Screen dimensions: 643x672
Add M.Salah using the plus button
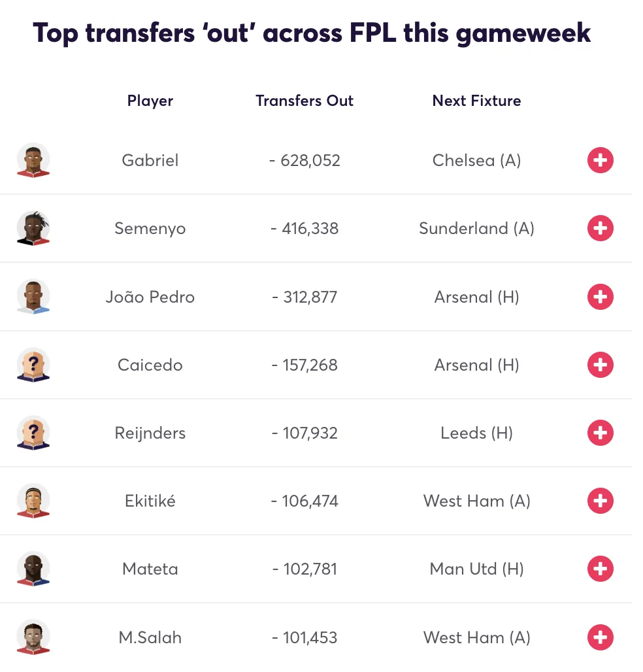[600, 637]
